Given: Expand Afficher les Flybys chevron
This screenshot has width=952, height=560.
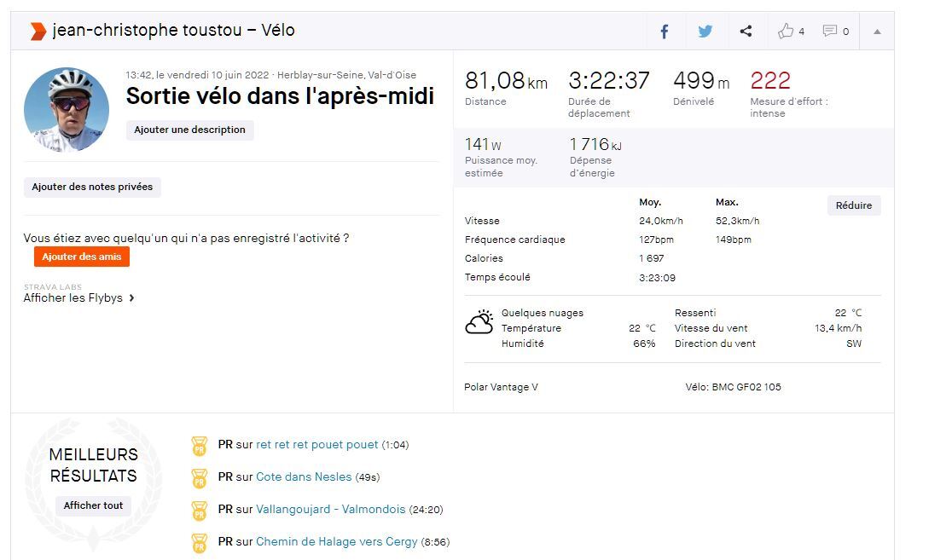Looking at the screenshot, I should [x=132, y=298].
